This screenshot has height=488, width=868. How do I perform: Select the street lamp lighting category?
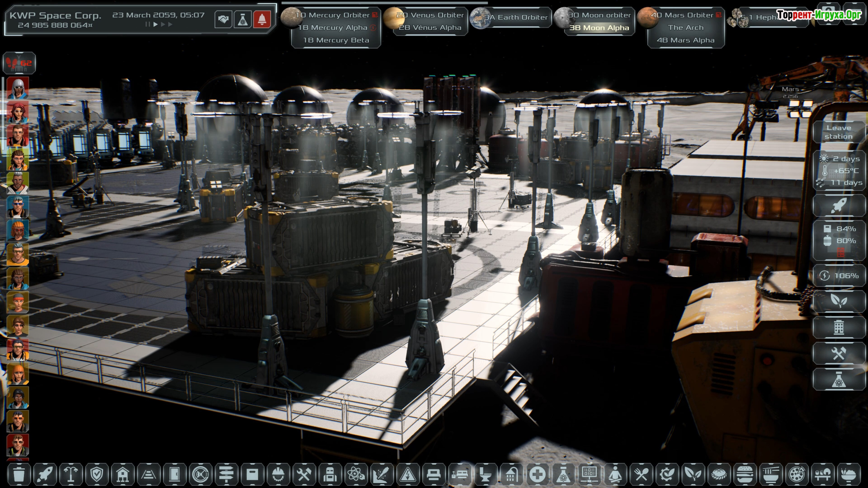coord(71,474)
